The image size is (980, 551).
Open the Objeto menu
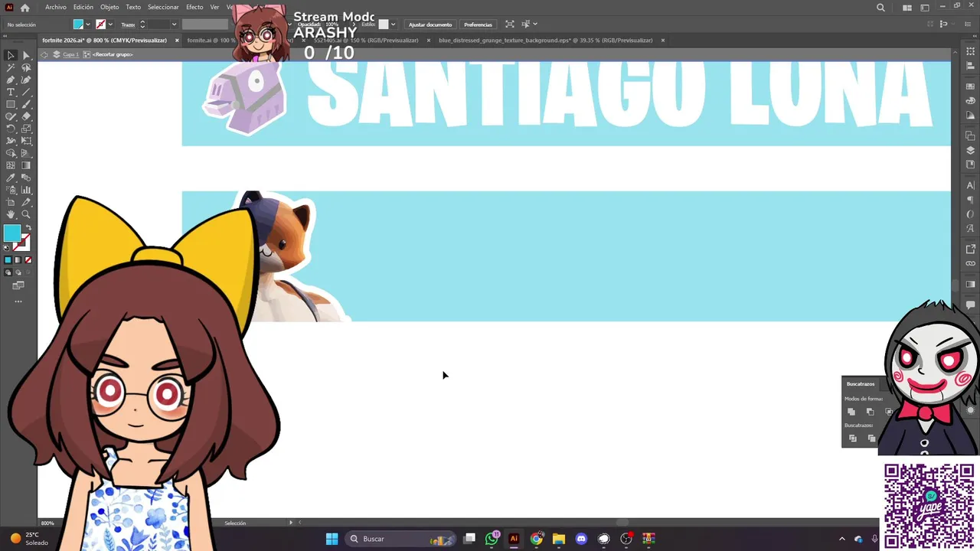[109, 8]
